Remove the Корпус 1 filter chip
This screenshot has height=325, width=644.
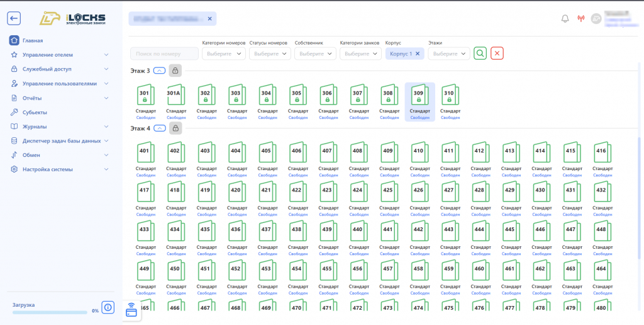[x=418, y=54]
